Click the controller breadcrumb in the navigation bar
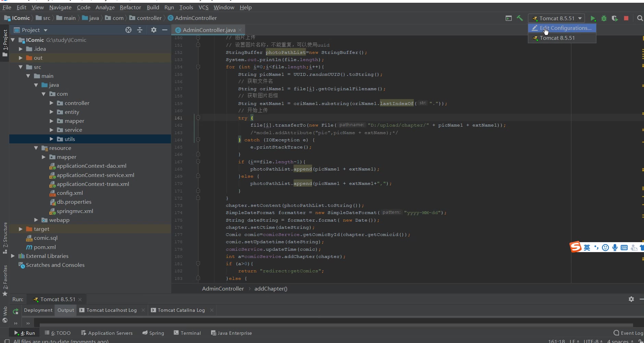Viewport: 644px width, 343px height. tap(149, 18)
